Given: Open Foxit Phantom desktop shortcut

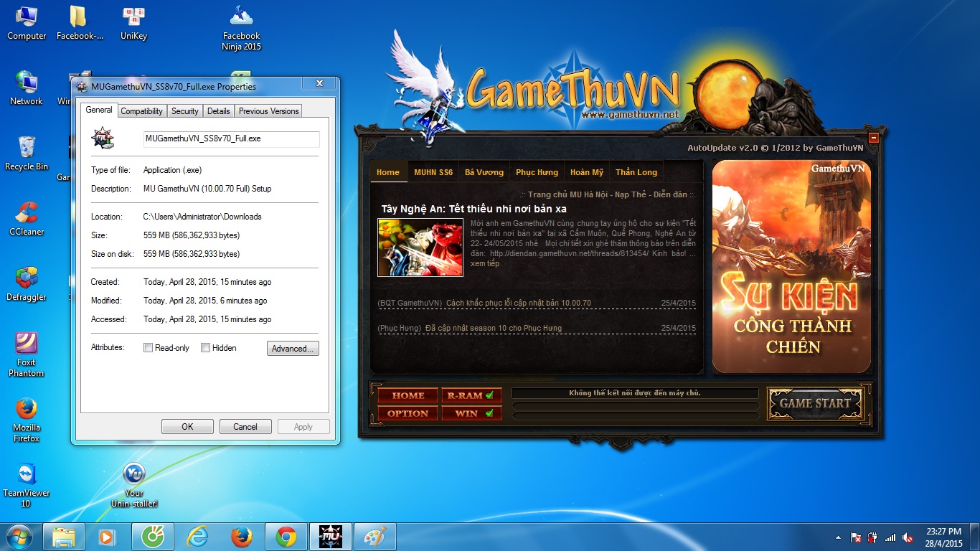Looking at the screenshot, I should [x=27, y=354].
